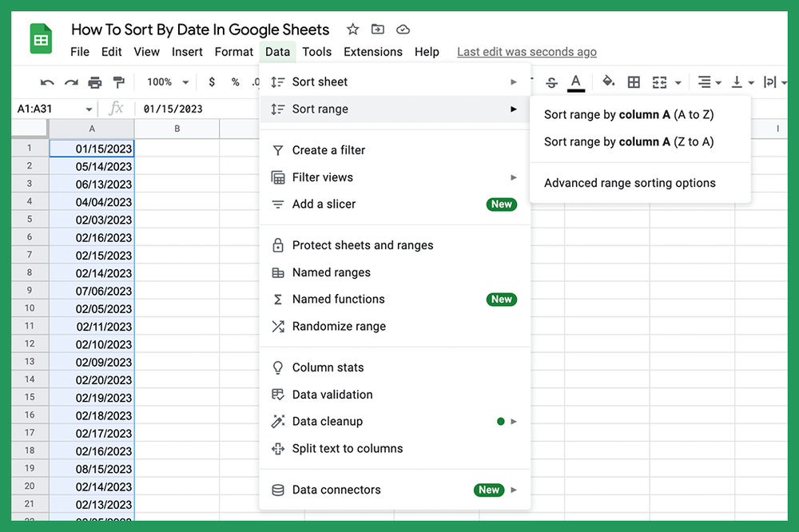799x532 pixels.
Task: Open the zoom 100% dropdown
Action: click(168, 82)
